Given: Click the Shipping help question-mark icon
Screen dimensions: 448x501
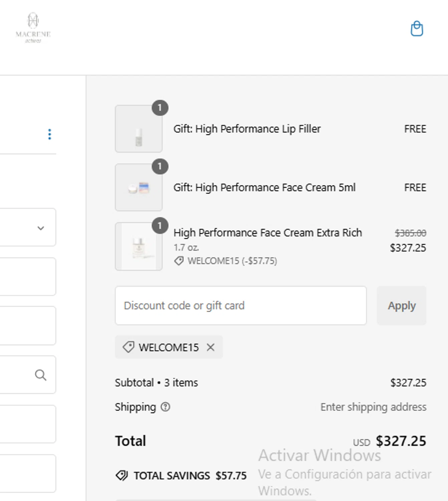Looking at the screenshot, I should click(165, 407).
